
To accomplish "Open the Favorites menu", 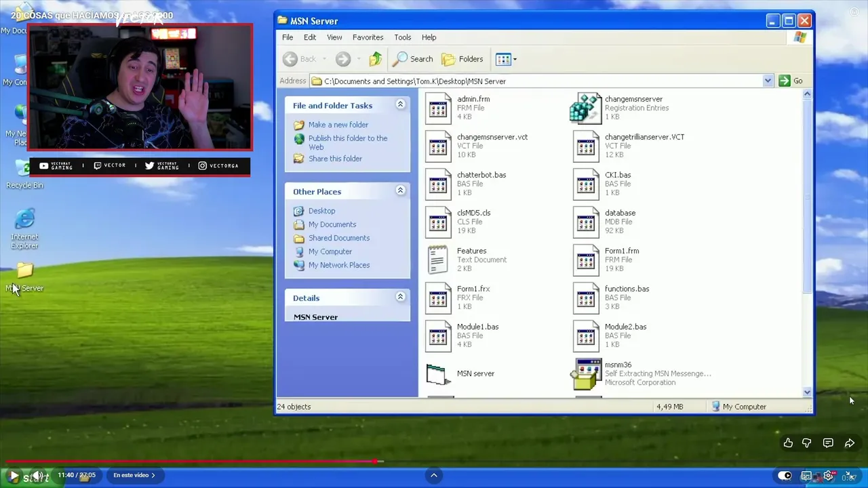I will 368,37.
